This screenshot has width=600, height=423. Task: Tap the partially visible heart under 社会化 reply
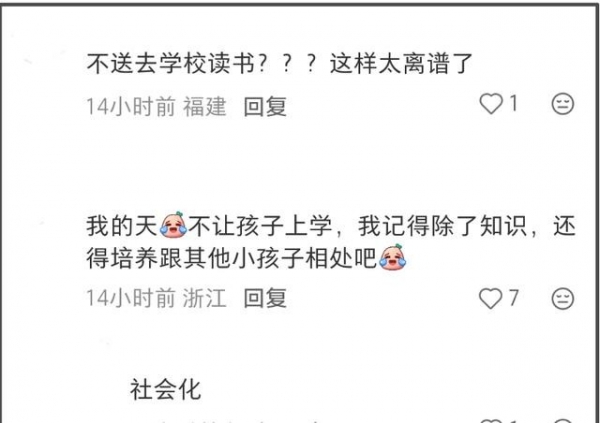point(491,421)
